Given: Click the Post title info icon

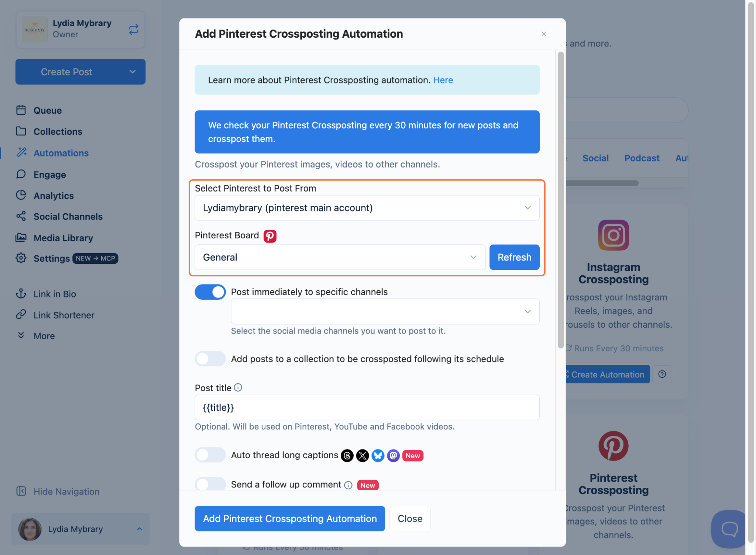Looking at the screenshot, I should tap(238, 387).
